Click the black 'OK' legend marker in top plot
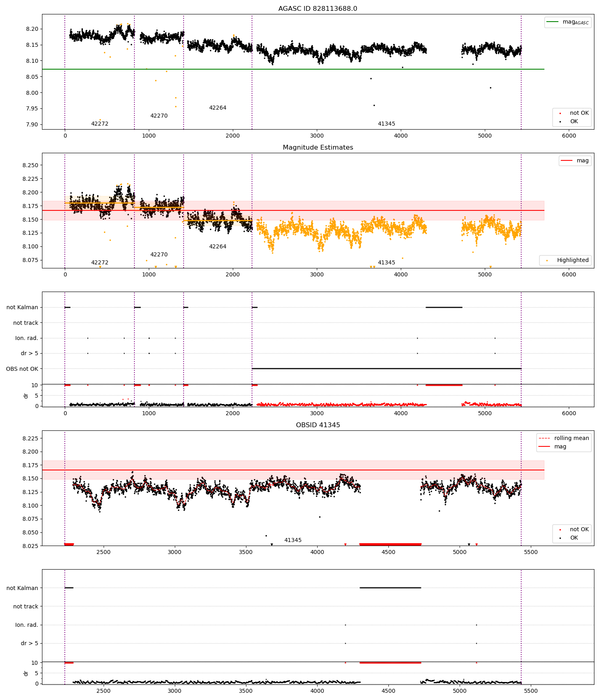Viewport: 600px width, 700px height. [x=560, y=122]
